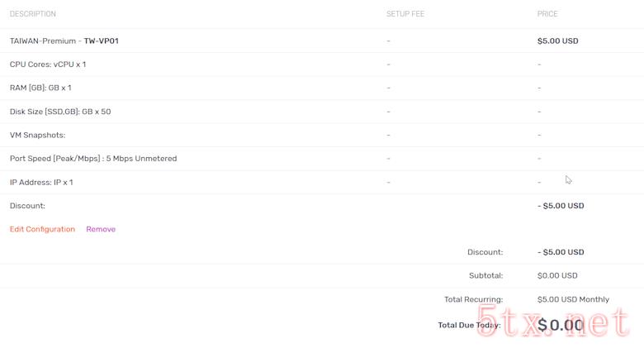The height and width of the screenshot is (348, 644).
Task: Click the product discount amount -$5.00 USD
Action: (x=561, y=206)
